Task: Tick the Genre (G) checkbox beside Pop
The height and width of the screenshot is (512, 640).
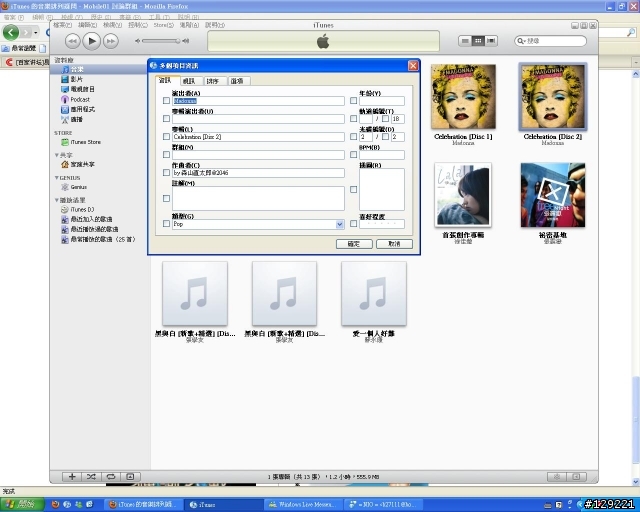Action: click(166, 224)
